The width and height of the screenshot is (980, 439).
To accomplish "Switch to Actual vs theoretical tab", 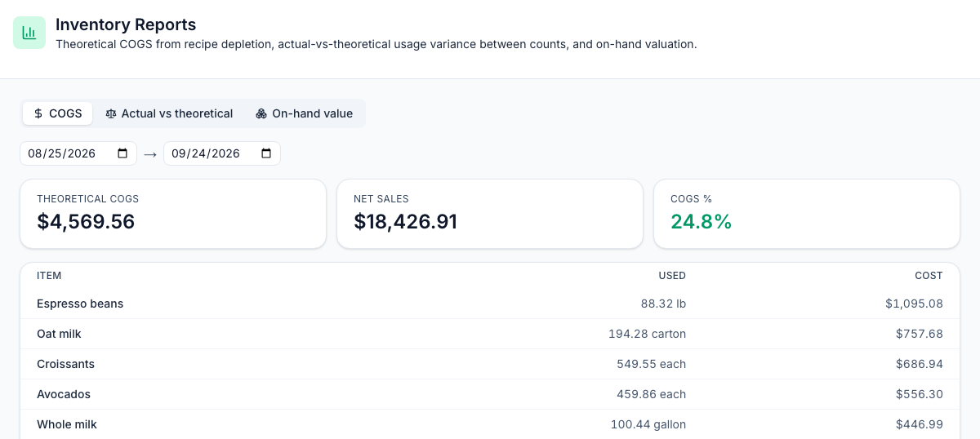I will point(169,113).
